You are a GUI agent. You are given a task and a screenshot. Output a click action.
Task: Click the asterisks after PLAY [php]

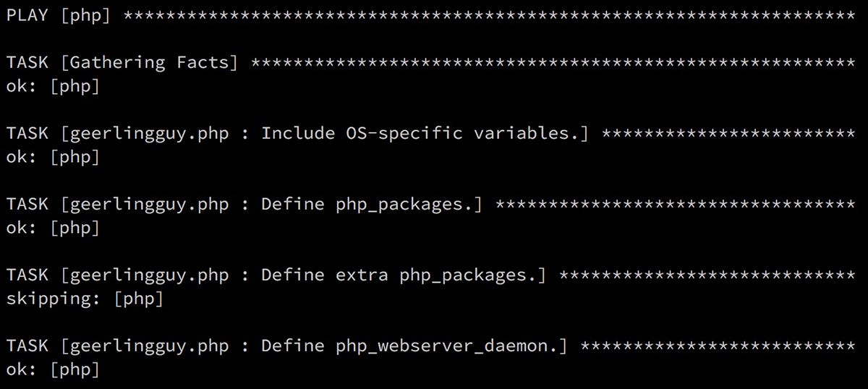click(x=490, y=14)
